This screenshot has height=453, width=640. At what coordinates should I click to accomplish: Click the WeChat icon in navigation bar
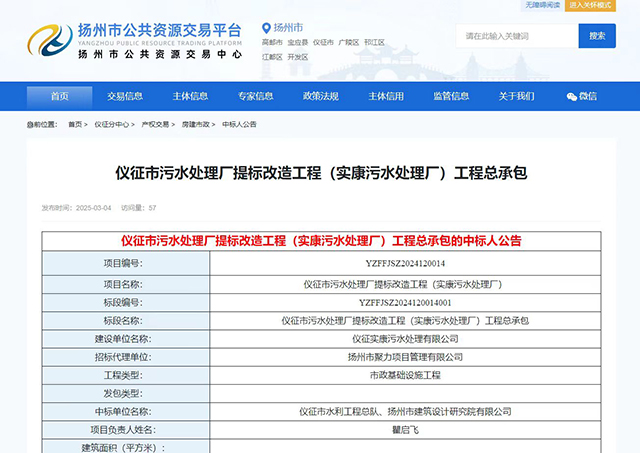(x=571, y=97)
